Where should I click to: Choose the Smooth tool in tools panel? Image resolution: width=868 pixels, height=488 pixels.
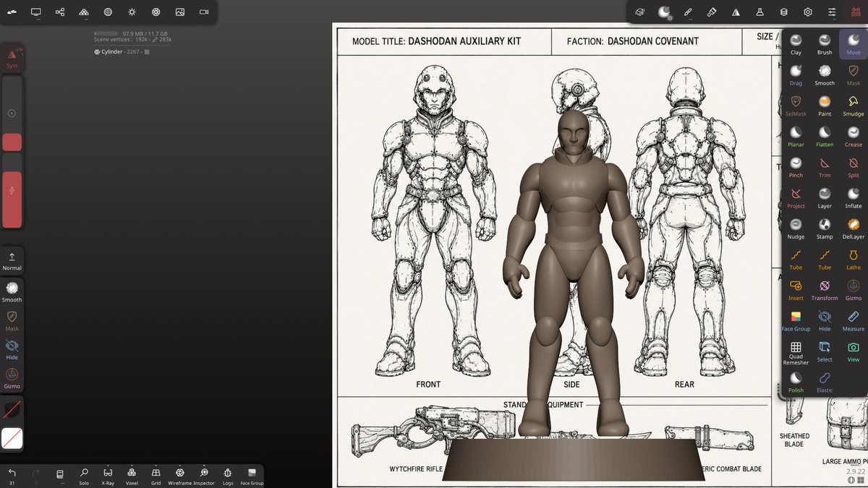[825, 75]
